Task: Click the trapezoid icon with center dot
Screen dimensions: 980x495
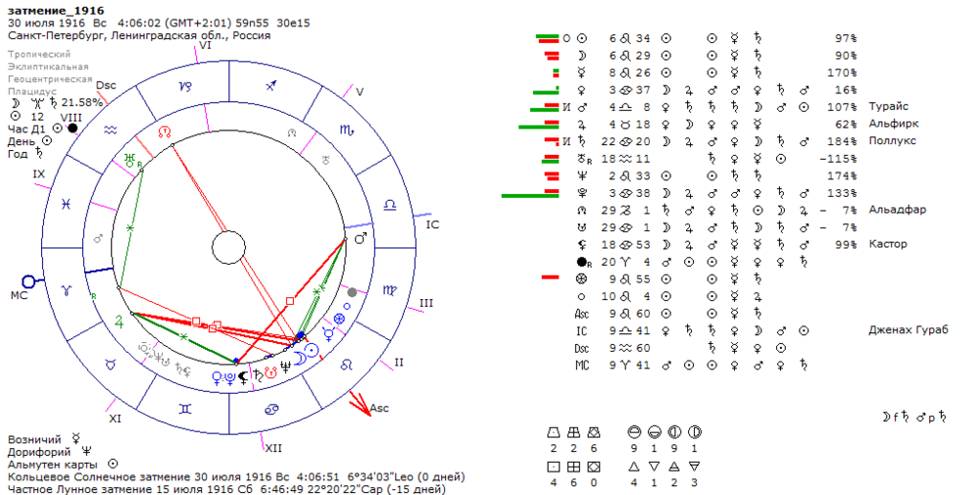Action: pyautogui.click(x=553, y=432)
